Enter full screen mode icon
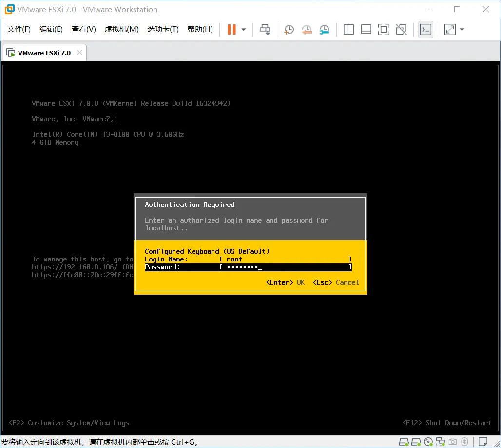501x448 pixels. point(384,29)
